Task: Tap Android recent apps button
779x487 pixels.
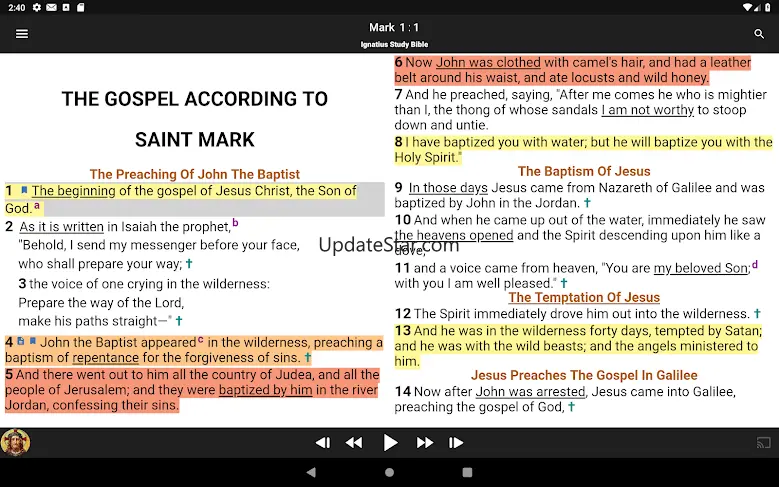Action: click(x=467, y=472)
